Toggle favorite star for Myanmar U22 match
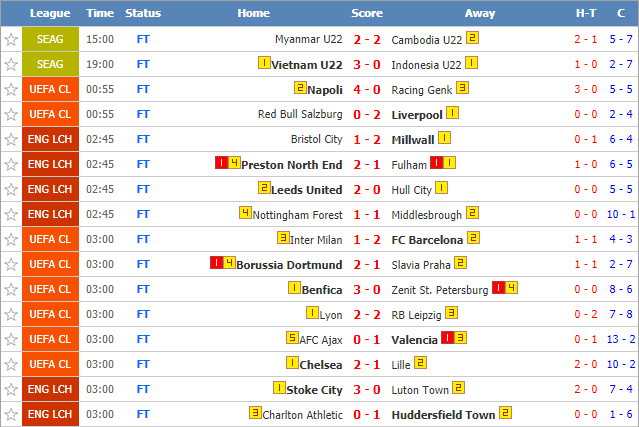Viewport: 639px width, 427px height. [11, 40]
